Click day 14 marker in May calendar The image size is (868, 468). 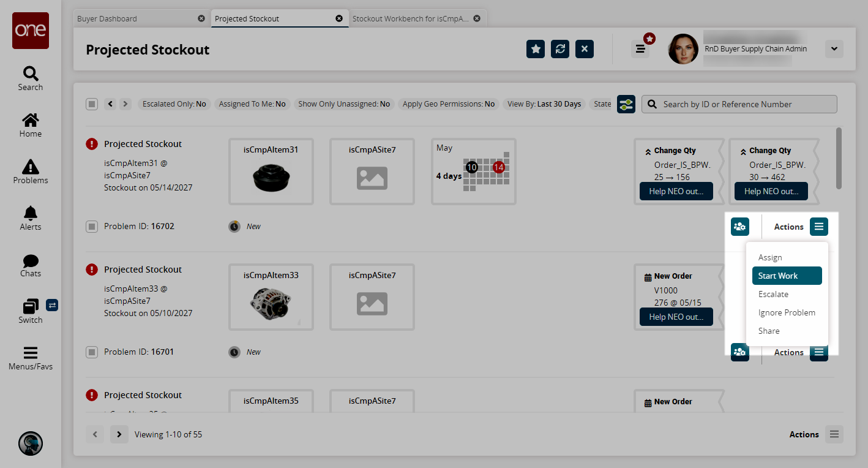498,167
